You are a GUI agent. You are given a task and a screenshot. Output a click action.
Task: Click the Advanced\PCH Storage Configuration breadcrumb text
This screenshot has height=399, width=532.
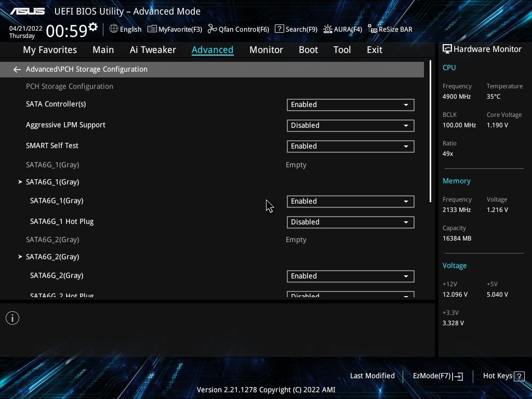tap(87, 69)
